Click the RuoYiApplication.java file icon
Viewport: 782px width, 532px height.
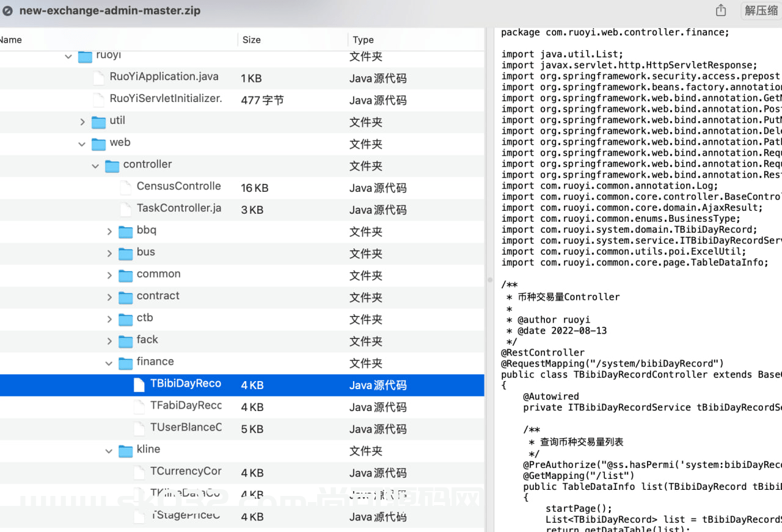98,78
